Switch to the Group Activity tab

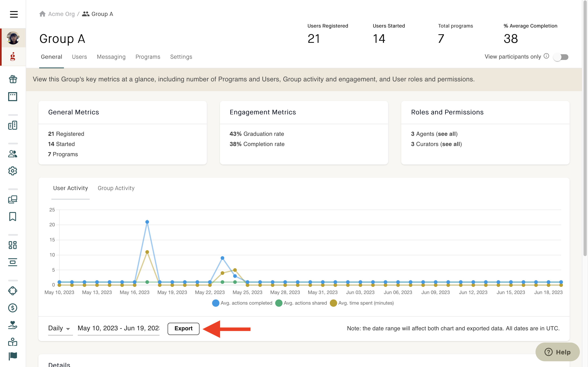click(x=116, y=188)
